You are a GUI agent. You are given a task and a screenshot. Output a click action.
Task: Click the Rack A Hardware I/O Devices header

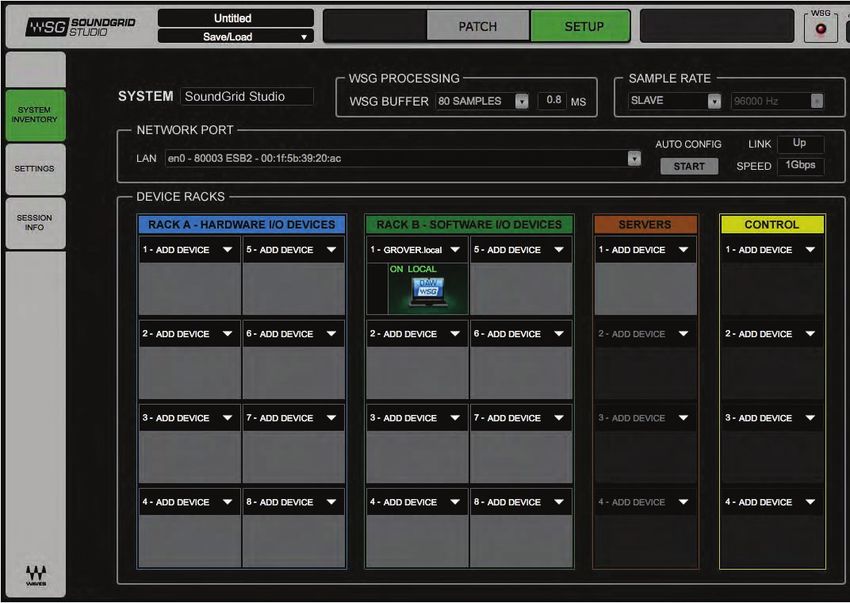pos(242,224)
